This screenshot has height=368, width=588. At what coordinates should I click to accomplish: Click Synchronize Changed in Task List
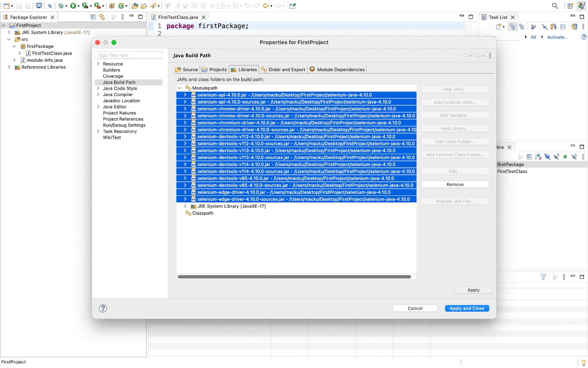[574, 27]
